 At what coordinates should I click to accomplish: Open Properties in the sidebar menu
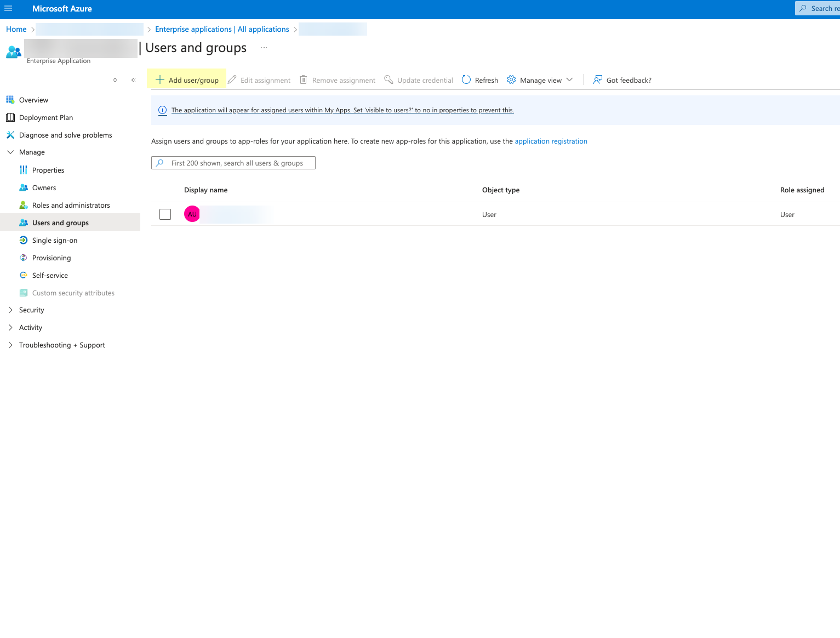coord(48,170)
